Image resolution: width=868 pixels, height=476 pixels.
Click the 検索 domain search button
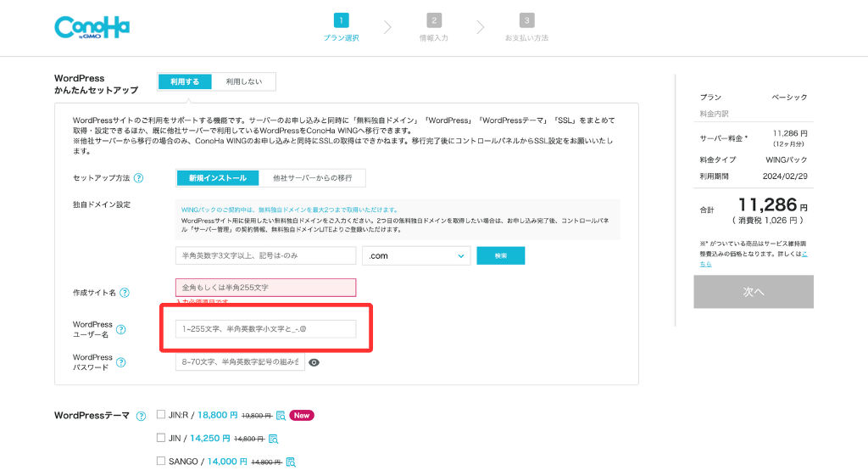point(500,255)
